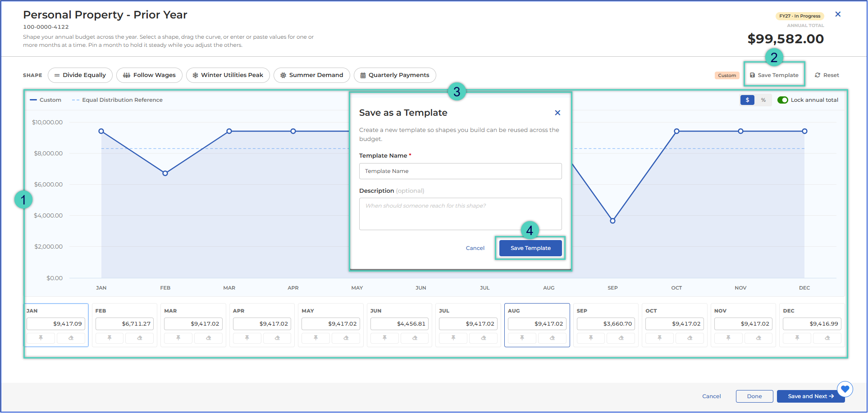This screenshot has width=868, height=413.
Task: Pin the FEB month value
Action: click(110, 338)
